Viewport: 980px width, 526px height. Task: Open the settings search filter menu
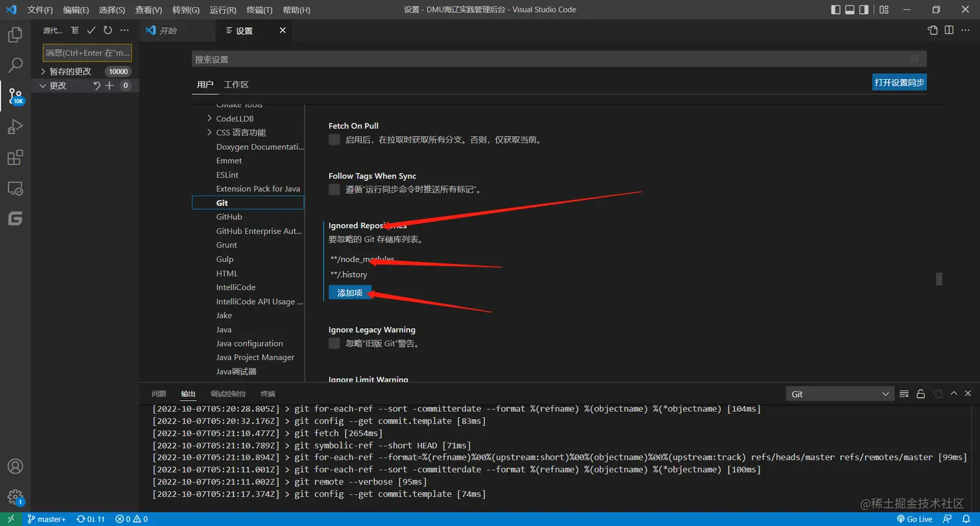click(x=915, y=59)
